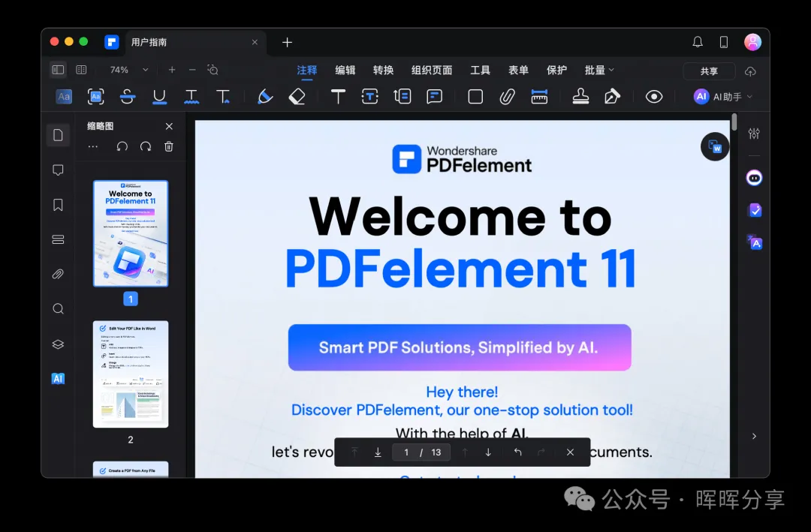Go to last page in navigation bar
The image size is (811, 532).
[378, 452]
